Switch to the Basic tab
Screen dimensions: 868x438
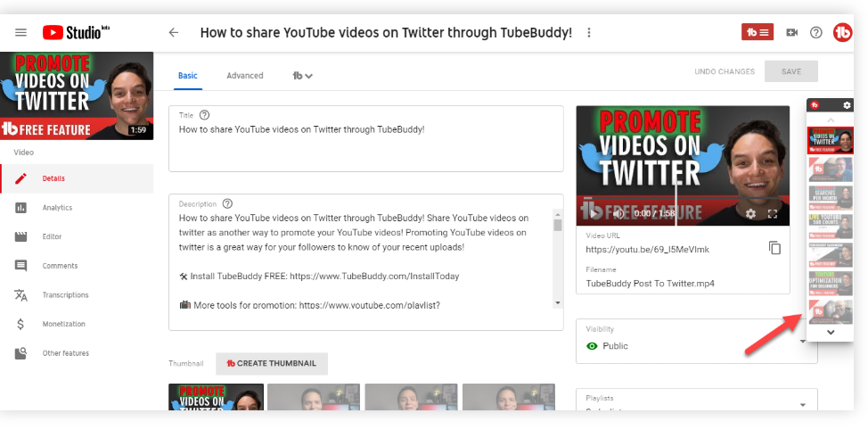(188, 76)
